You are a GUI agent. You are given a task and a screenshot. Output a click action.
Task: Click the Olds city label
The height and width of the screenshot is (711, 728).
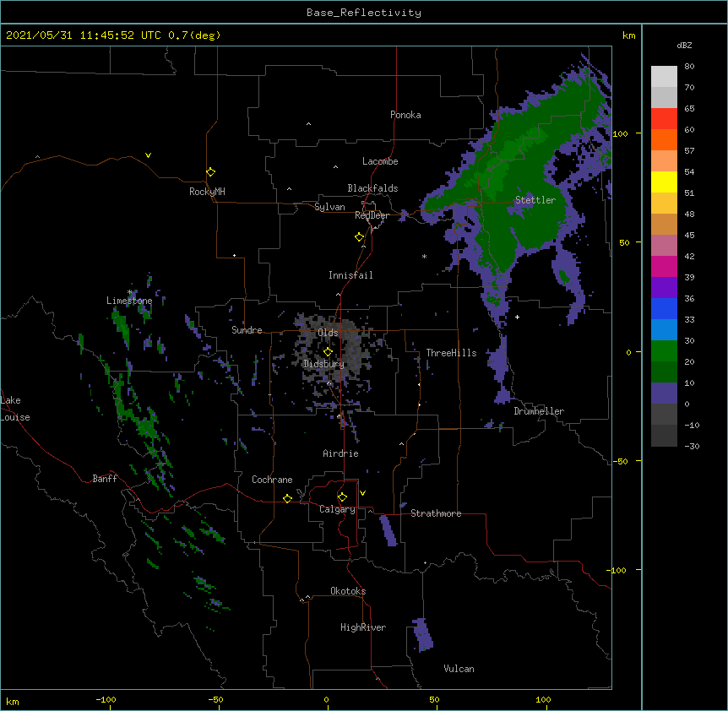coord(328,333)
